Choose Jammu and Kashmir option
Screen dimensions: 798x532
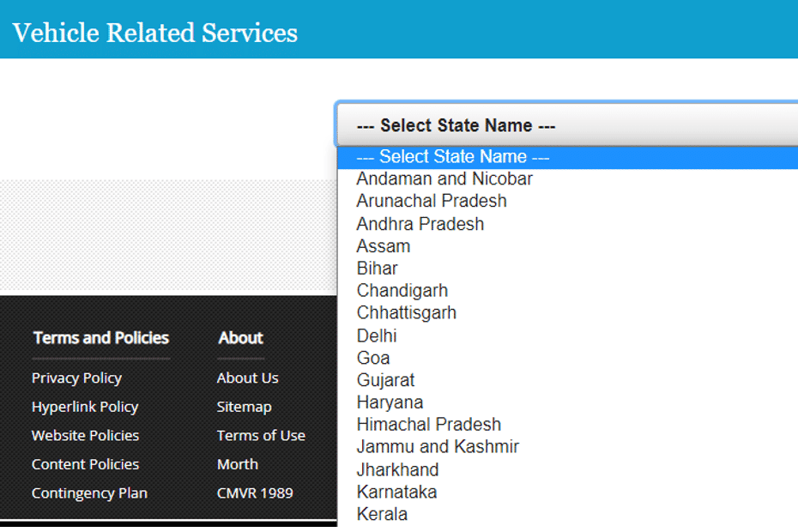(567, 447)
